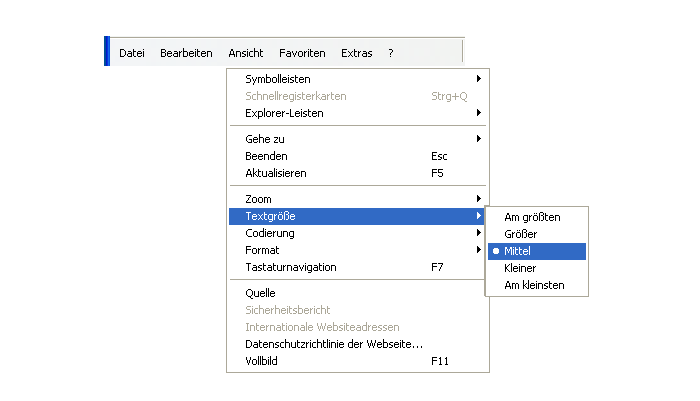
Task: Enable Tastaturnavigation from the Ansicht menu
Action: point(358,267)
